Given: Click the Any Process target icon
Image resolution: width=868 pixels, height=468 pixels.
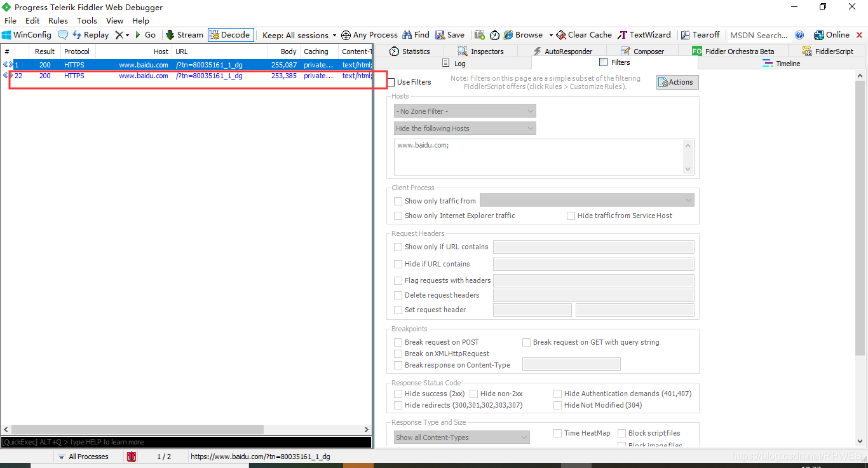Looking at the screenshot, I should [346, 35].
